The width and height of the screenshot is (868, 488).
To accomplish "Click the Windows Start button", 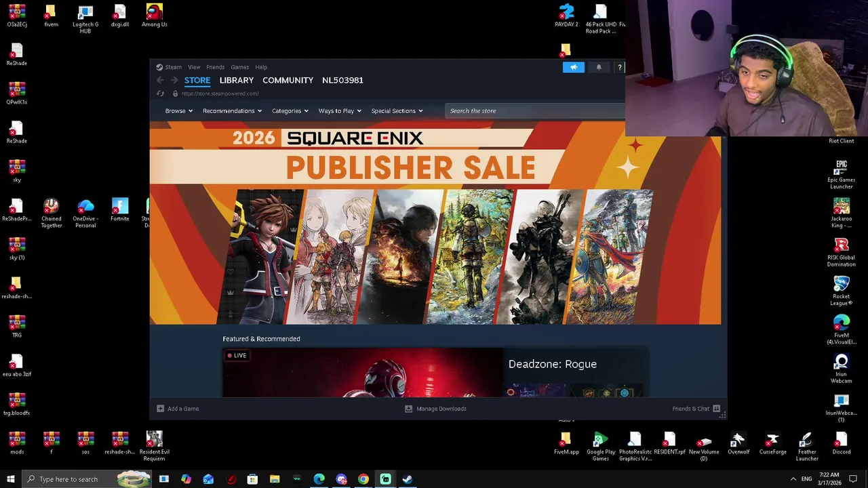I will [10, 479].
